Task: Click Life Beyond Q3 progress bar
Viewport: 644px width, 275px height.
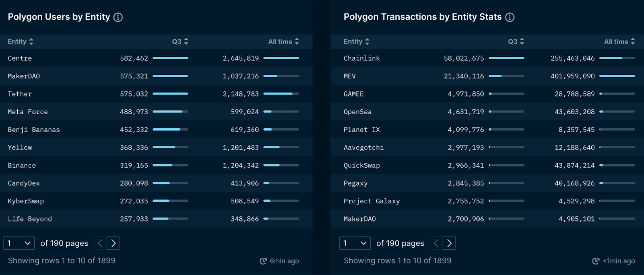Action: click(170, 219)
